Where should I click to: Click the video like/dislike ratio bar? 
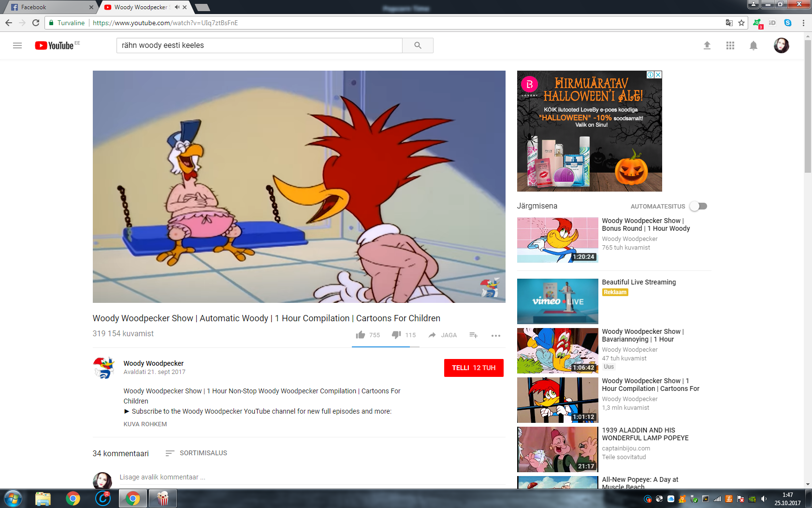tap(386, 347)
